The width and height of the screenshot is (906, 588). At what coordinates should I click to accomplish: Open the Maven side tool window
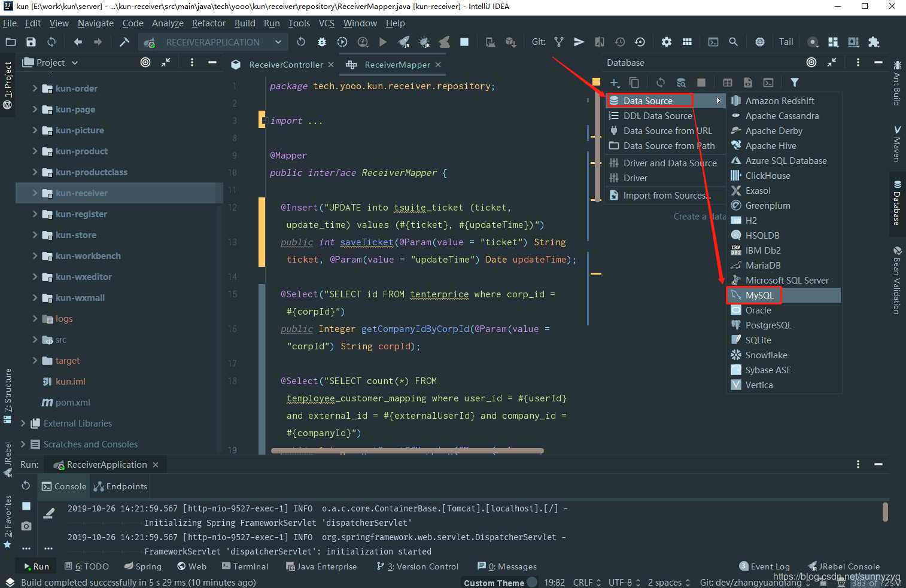click(896, 144)
